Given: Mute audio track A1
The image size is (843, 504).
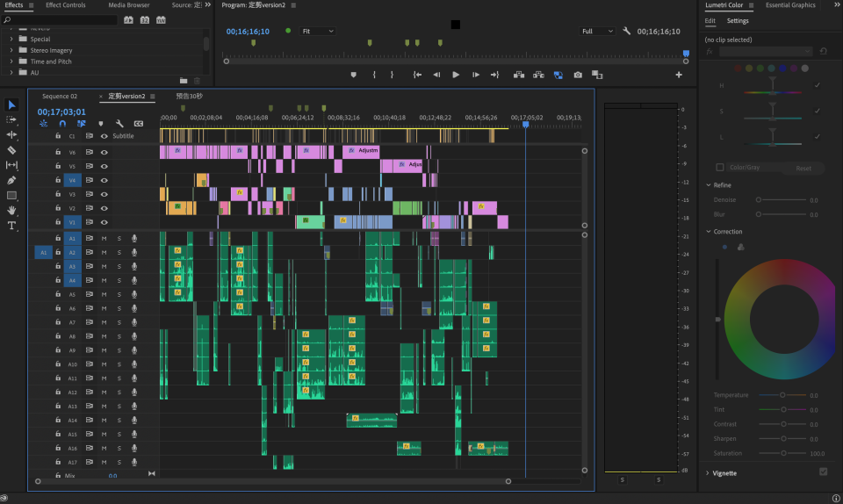Looking at the screenshot, I should coord(104,238).
